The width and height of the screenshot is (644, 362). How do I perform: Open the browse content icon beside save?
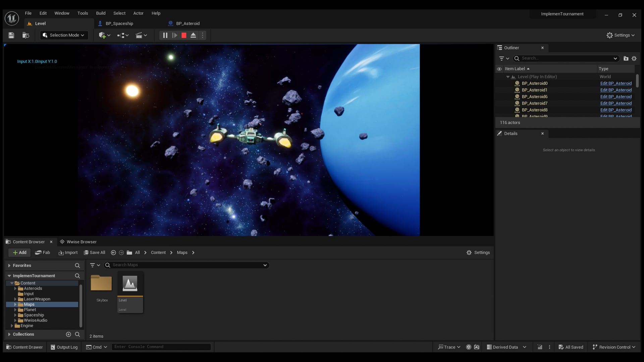26,35
